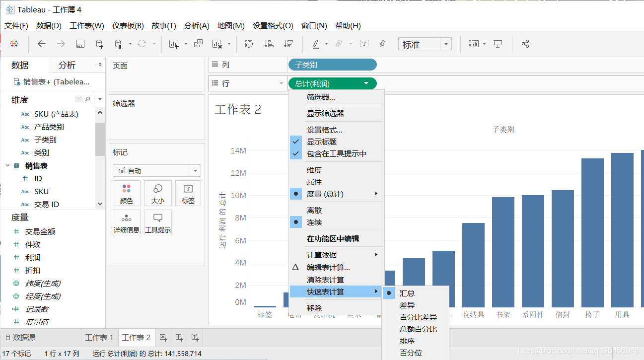Sort descending using toolbar icon
Screen dimensions: 644x360
pyautogui.click(x=288, y=44)
